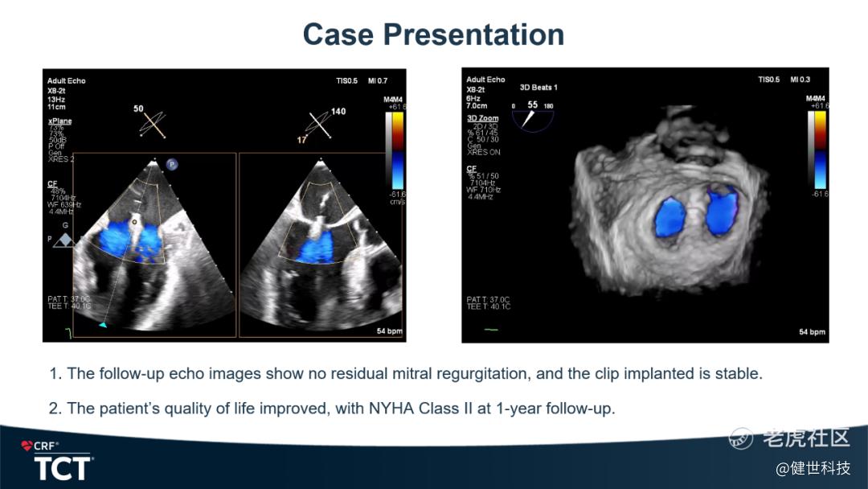Viewport: 868px width, 489px height.
Task: Click Adult Echo in the right image
Action: (x=485, y=80)
